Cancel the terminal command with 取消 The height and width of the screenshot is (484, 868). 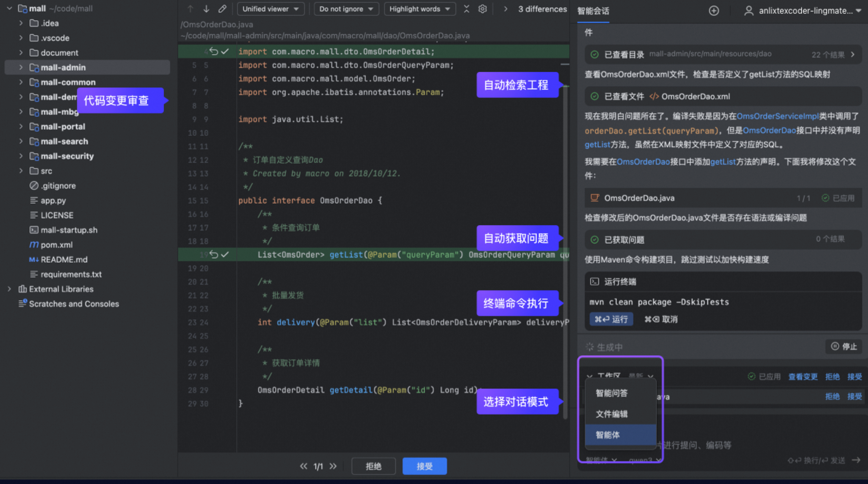661,319
